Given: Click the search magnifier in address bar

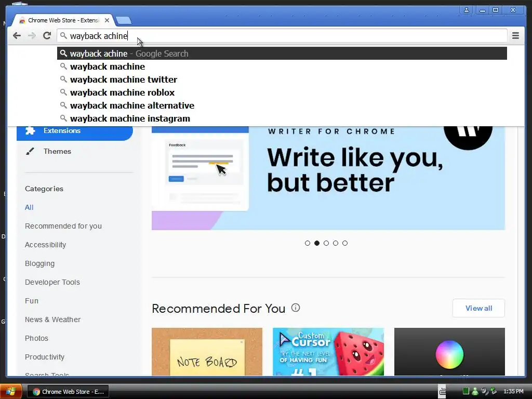Looking at the screenshot, I should tap(63, 35).
